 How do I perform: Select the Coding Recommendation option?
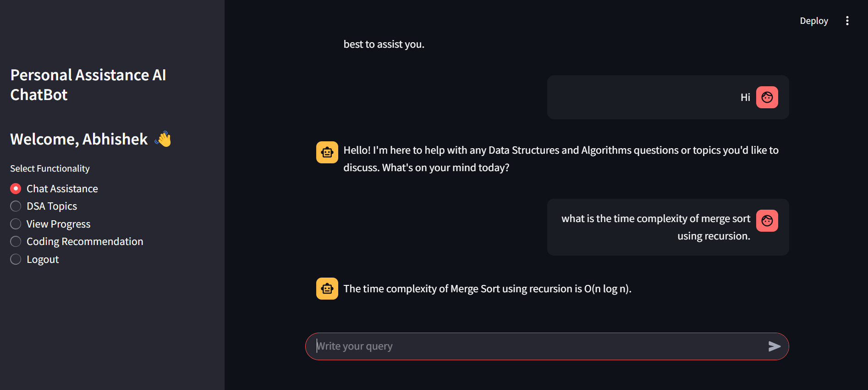pyautogui.click(x=77, y=241)
